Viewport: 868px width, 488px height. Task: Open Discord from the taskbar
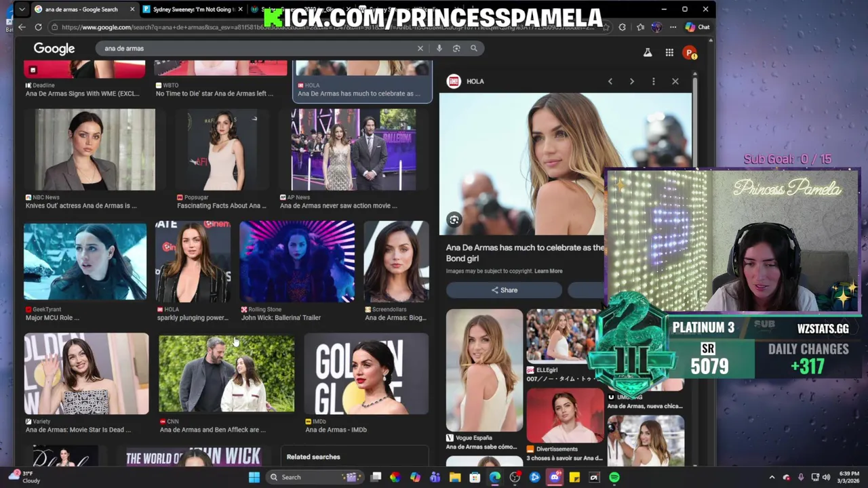555,477
